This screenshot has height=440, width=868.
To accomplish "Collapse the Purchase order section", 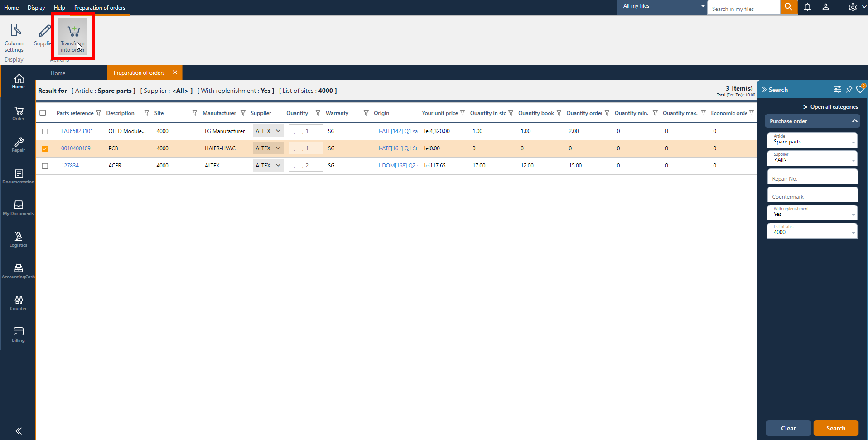I will click(x=854, y=121).
